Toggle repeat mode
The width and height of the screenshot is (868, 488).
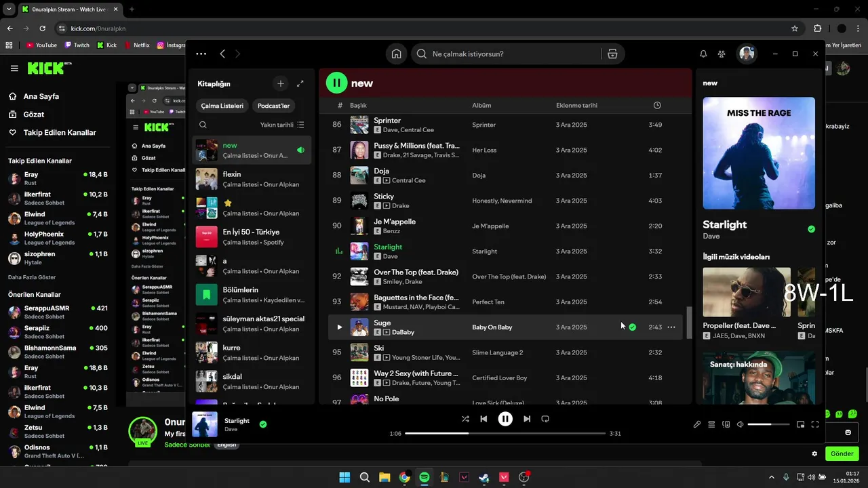pyautogui.click(x=545, y=419)
